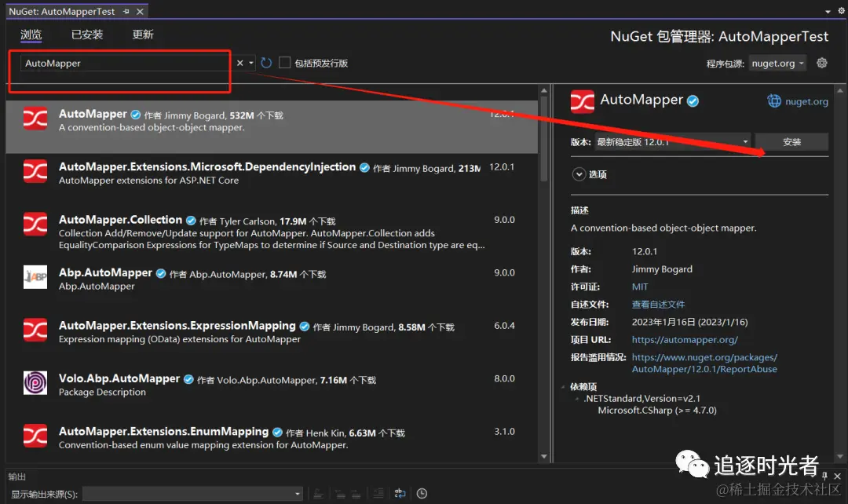Click the Abp.AutoMapper package logo
Viewport: 848px width, 504px height.
pos(35,277)
